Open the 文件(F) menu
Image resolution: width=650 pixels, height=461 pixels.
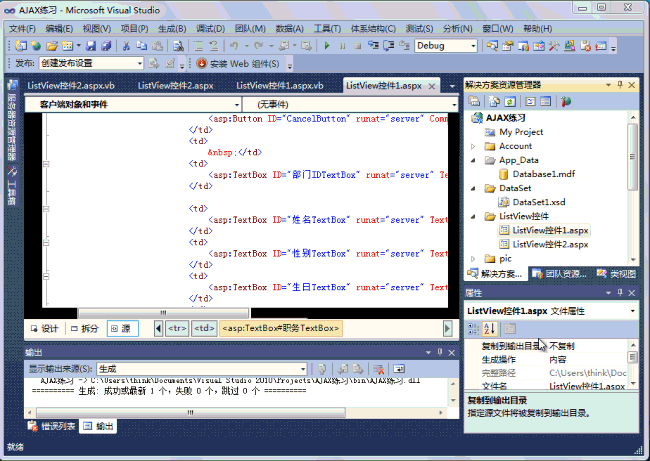(22, 29)
